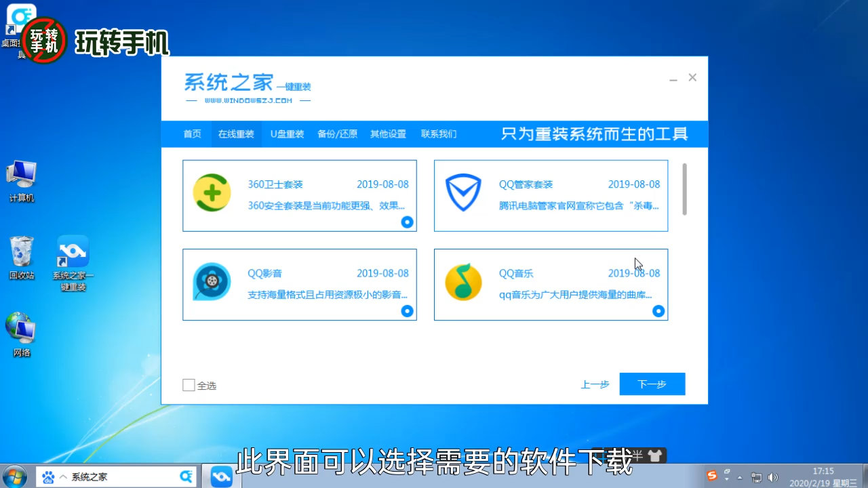Click 腾讯电脑管家 description text
This screenshot has width=868, height=488.
coord(578,205)
